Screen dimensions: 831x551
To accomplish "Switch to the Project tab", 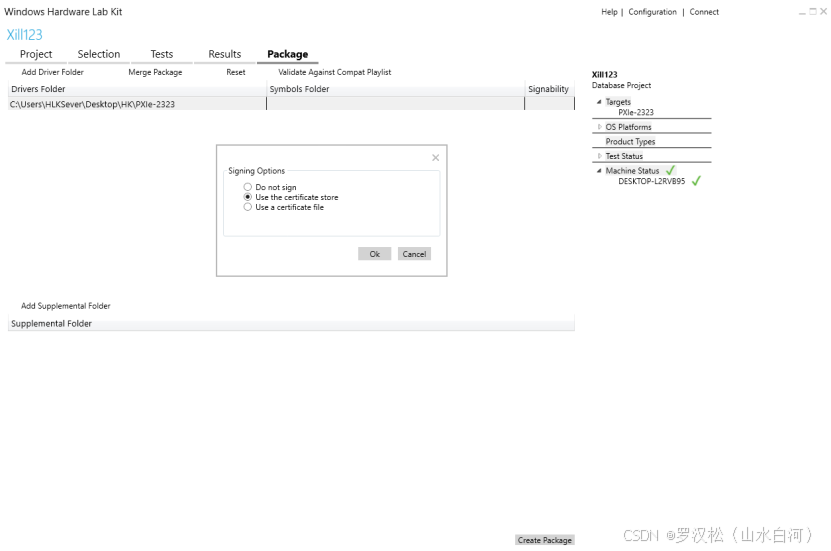I will tap(36, 54).
